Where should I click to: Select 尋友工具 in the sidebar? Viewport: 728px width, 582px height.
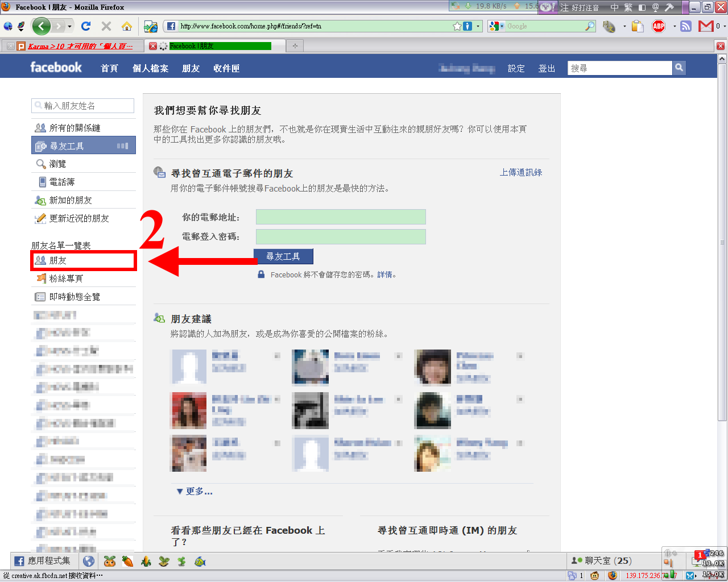coord(84,145)
